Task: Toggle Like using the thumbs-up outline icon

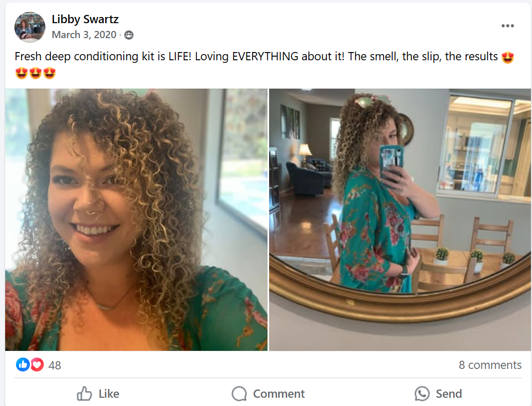Action: coord(84,394)
